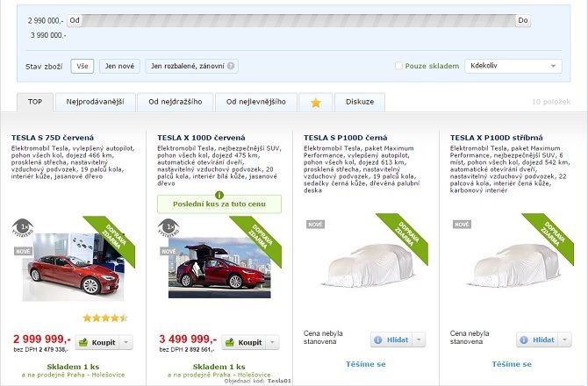Image resolution: width=588 pixels, height=386 pixels.
Task: Expand arrow next to Hlídat for Tesla S P100D
Action: coord(419,340)
